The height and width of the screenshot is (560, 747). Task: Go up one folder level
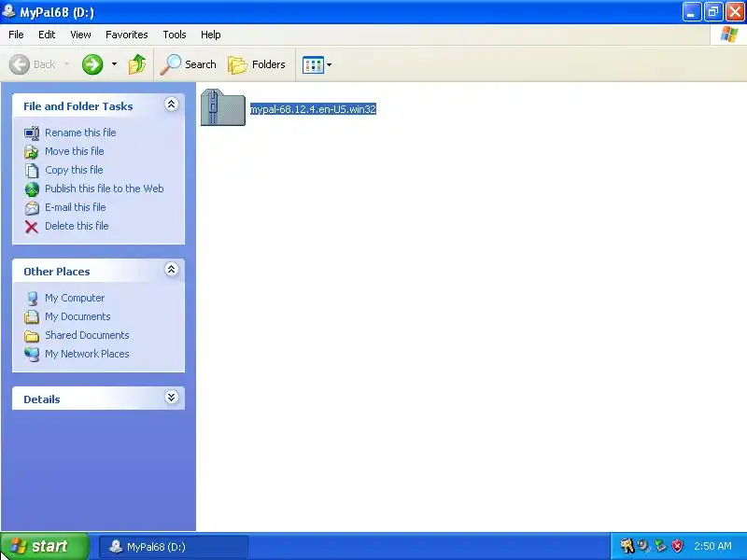click(x=137, y=64)
